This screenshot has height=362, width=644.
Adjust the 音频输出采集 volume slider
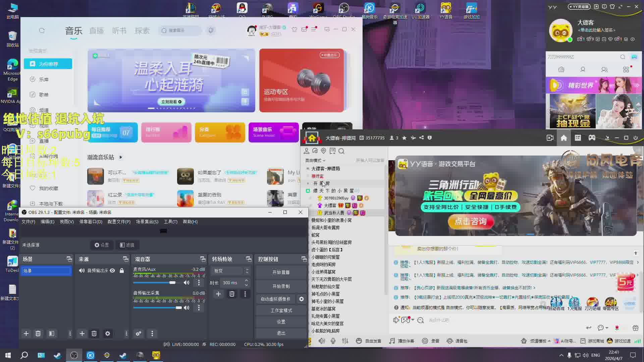click(178, 308)
